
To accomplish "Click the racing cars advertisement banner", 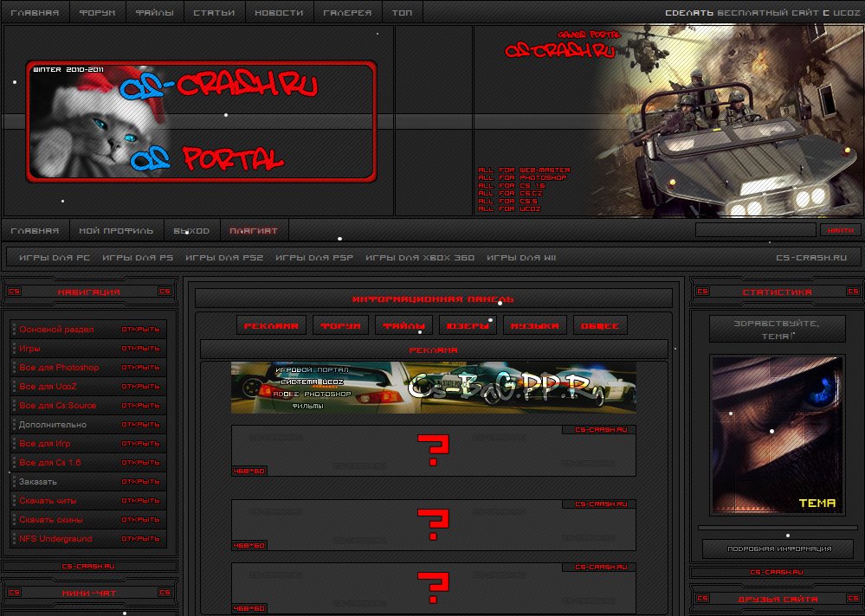I will 433,388.
